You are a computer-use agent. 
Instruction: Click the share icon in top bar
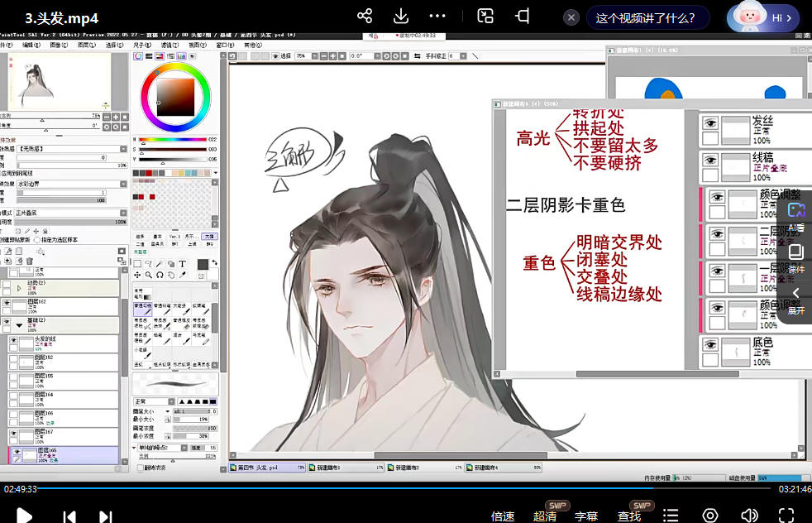tap(365, 17)
